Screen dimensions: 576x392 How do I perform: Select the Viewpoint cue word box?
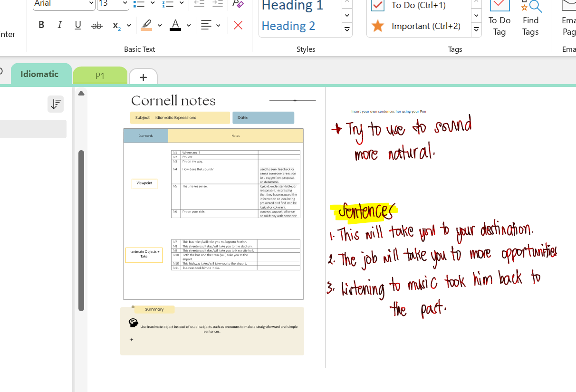pyautogui.click(x=144, y=183)
